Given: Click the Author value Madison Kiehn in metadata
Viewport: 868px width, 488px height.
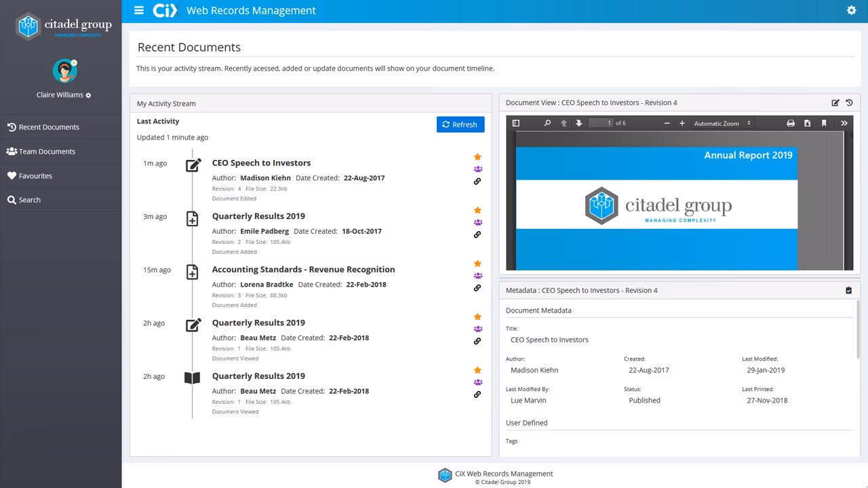Looking at the screenshot, I should (534, 371).
